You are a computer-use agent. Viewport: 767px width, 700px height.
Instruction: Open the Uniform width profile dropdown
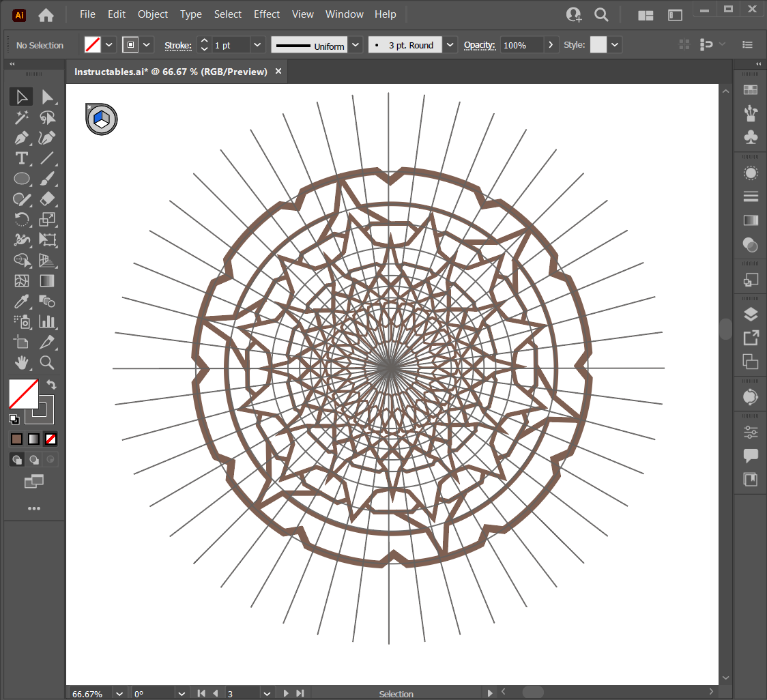coord(356,45)
